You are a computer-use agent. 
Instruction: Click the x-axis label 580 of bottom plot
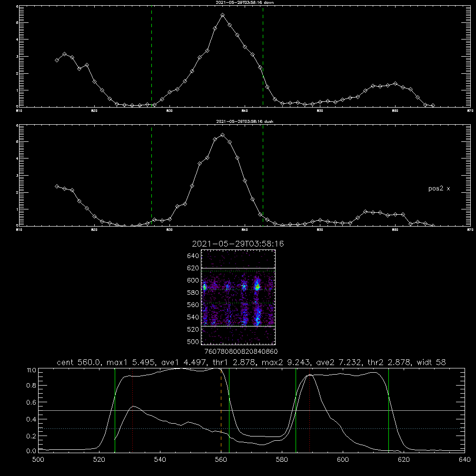coord(282,460)
